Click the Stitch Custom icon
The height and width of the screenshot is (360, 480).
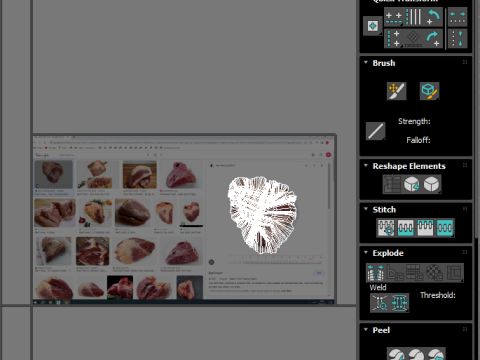click(445, 228)
